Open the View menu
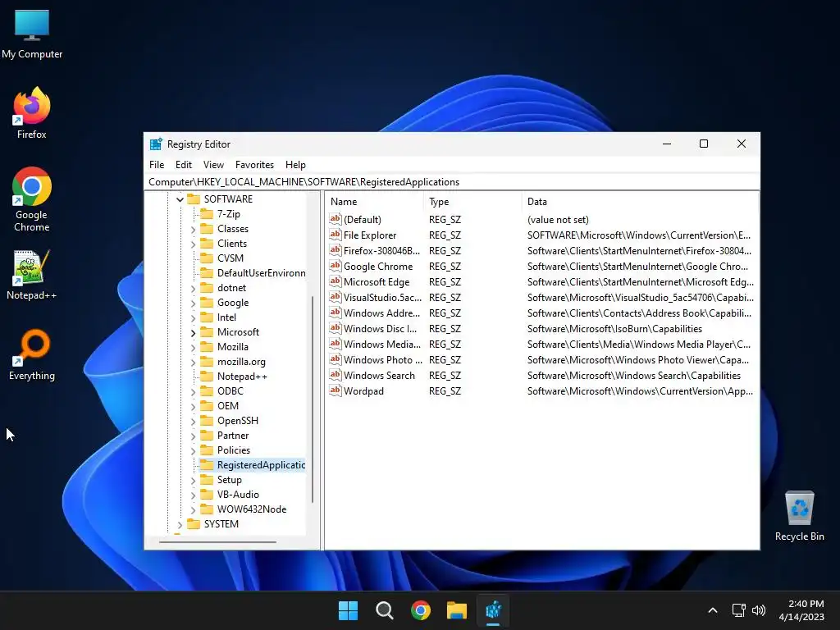This screenshot has height=630, width=840. point(213,164)
